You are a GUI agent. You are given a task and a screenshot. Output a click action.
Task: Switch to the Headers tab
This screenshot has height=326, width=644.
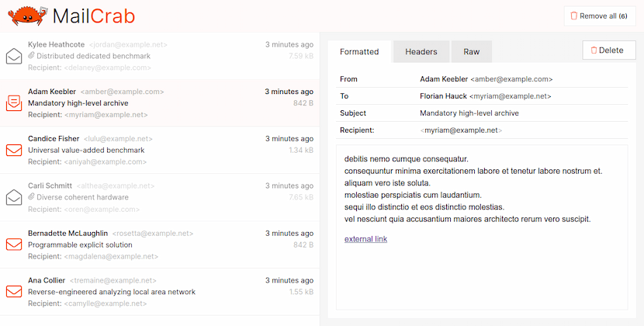pos(421,52)
